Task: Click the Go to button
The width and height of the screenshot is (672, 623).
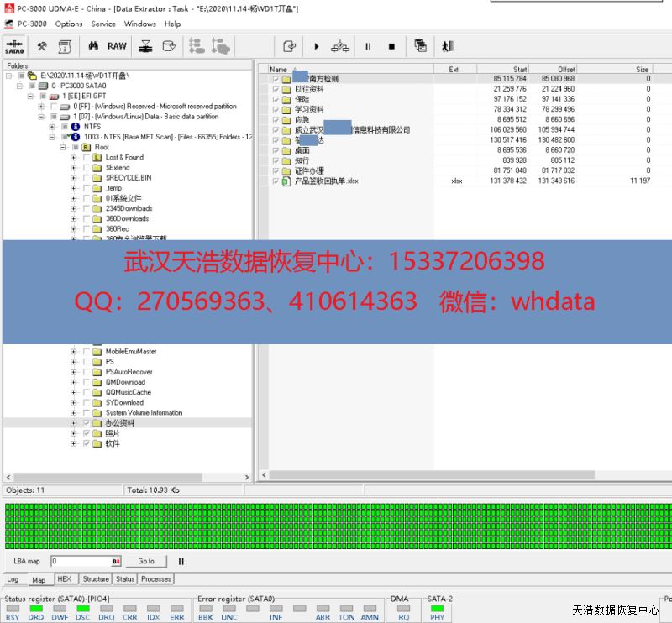Action: (146, 561)
